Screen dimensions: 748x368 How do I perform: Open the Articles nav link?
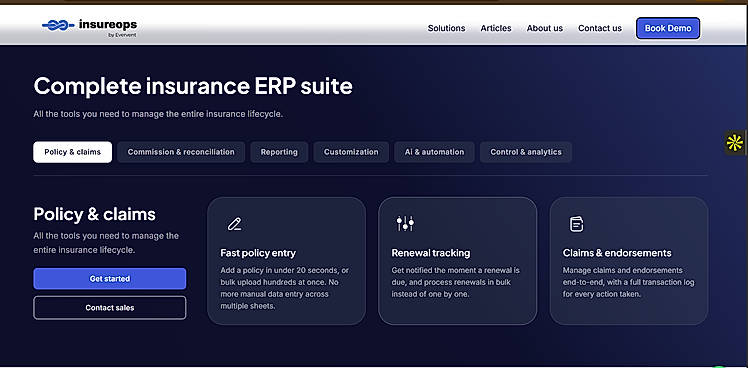coord(496,28)
